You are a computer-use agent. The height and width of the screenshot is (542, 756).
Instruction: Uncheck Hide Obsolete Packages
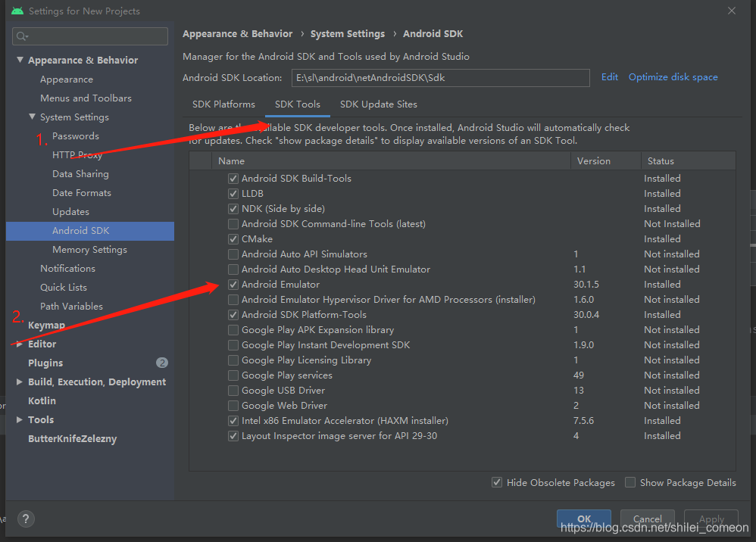[497, 482]
